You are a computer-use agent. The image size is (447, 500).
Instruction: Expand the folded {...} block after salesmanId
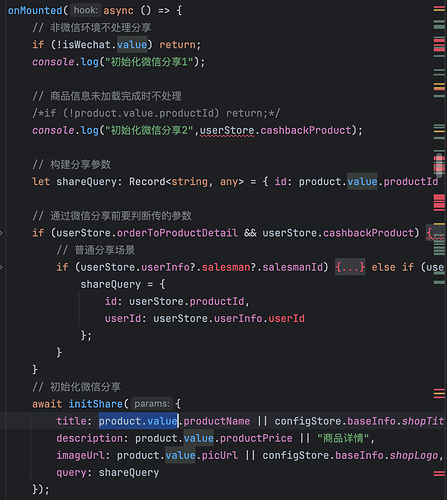(350, 267)
